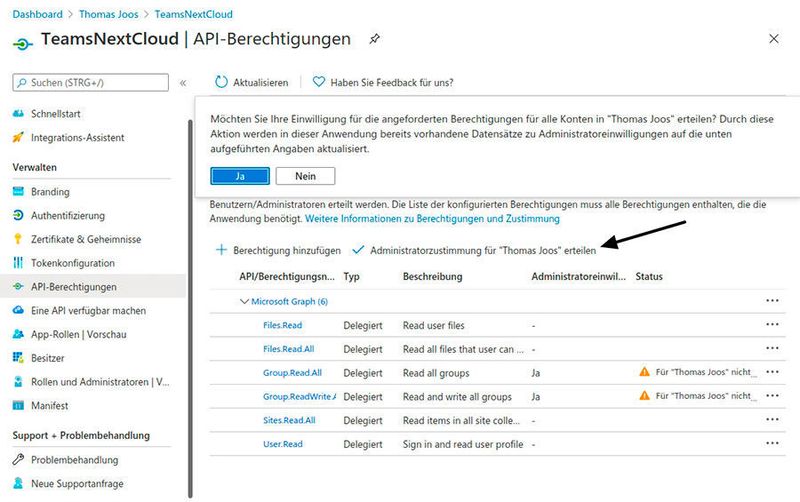
Task: Click the Zertifikate & Geheimnisse key icon
Action: click(x=18, y=239)
